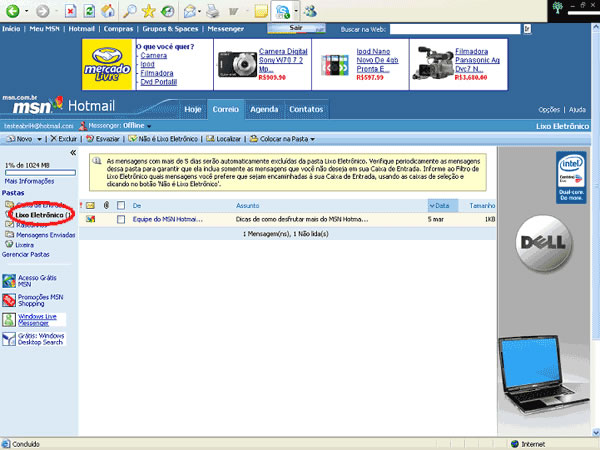Check the select-all checkbox in message header
Viewport: 600px width, 450px height.
tap(121, 205)
